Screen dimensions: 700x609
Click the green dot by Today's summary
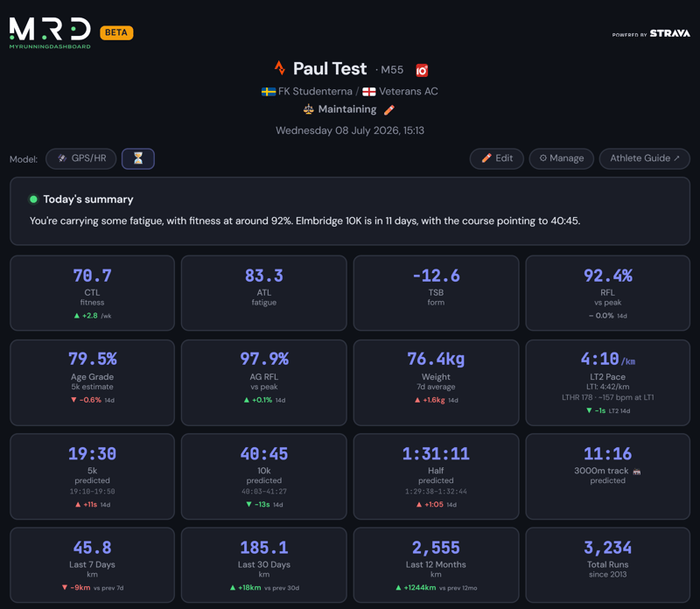(x=33, y=199)
